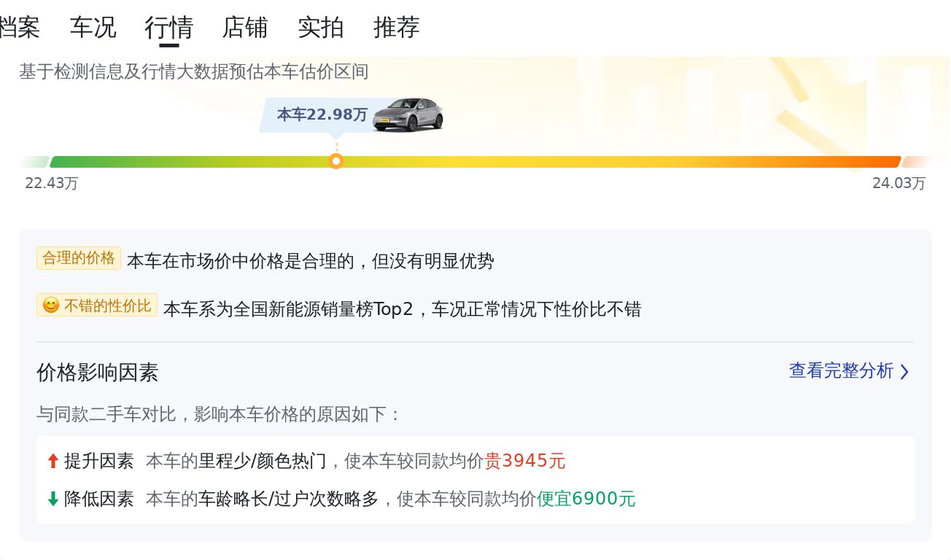
Task: Open the 车况 tab
Action: 93,28
